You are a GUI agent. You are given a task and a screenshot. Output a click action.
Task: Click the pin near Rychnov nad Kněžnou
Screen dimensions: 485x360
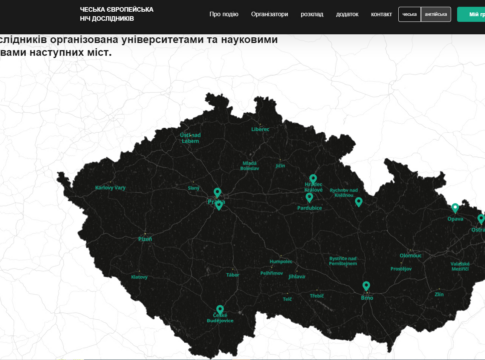pos(359,202)
